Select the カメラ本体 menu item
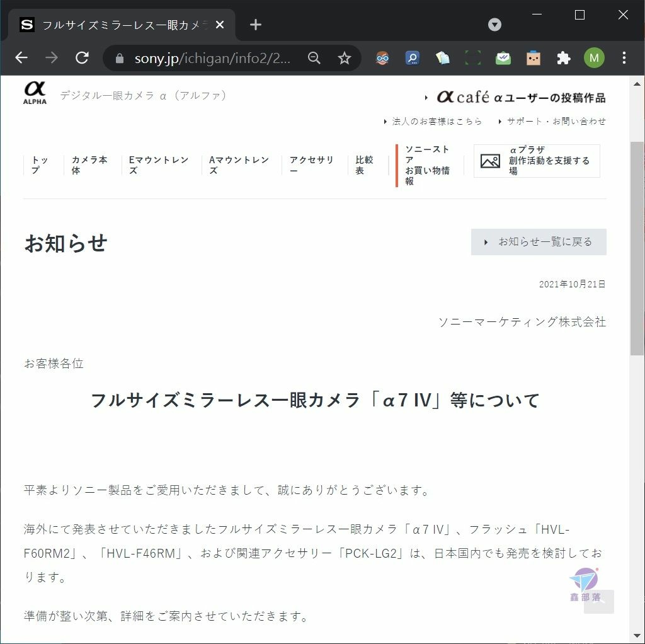The image size is (645, 644). pyautogui.click(x=89, y=165)
